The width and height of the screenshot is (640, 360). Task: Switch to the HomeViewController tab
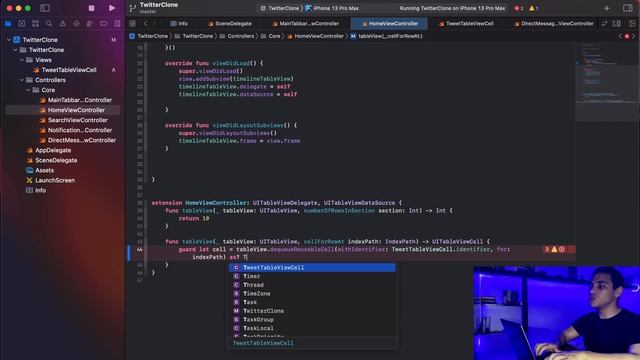pyautogui.click(x=389, y=24)
